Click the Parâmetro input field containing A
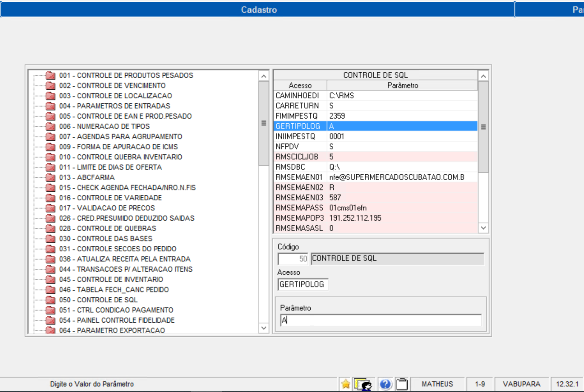The image size is (584, 392). pos(381,321)
